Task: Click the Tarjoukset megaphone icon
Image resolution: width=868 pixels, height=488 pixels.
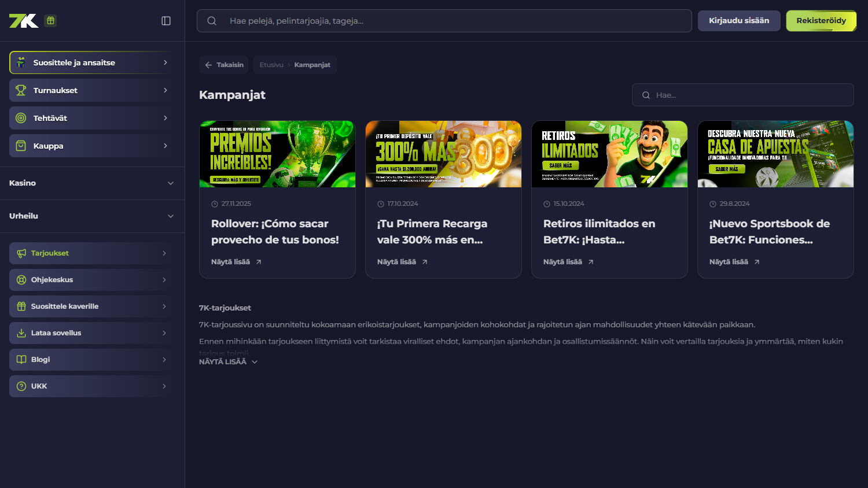Action: (x=21, y=253)
